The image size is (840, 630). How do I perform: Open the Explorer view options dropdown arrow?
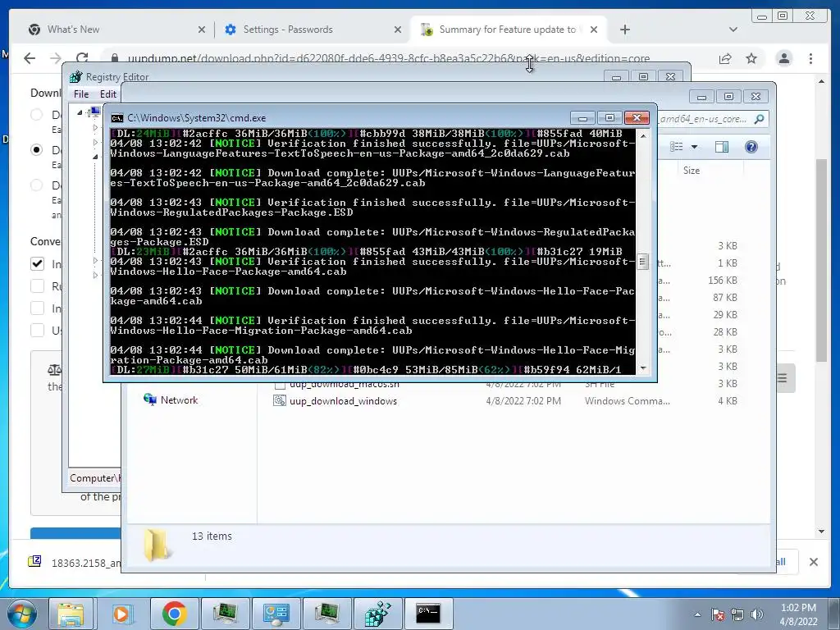point(694,147)
